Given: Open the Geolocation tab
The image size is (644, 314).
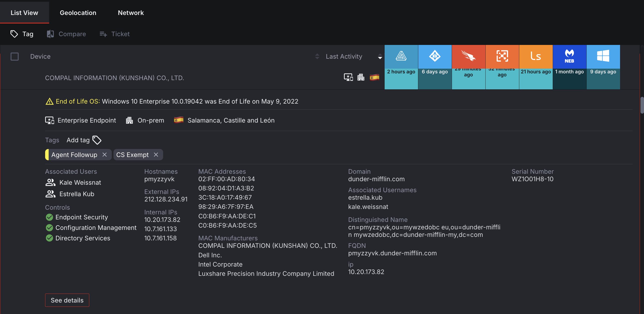Looking at the screenshot, I should pos(78,12).
